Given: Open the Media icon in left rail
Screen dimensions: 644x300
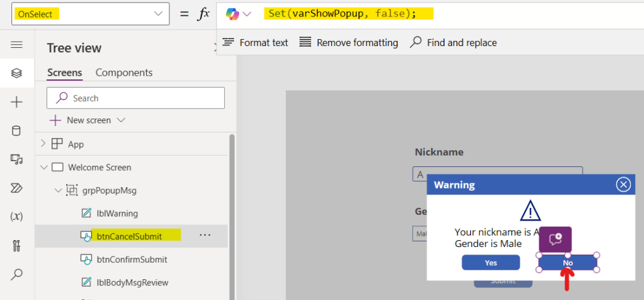Looking at the screenshot, I should click(x=17, y=159).
